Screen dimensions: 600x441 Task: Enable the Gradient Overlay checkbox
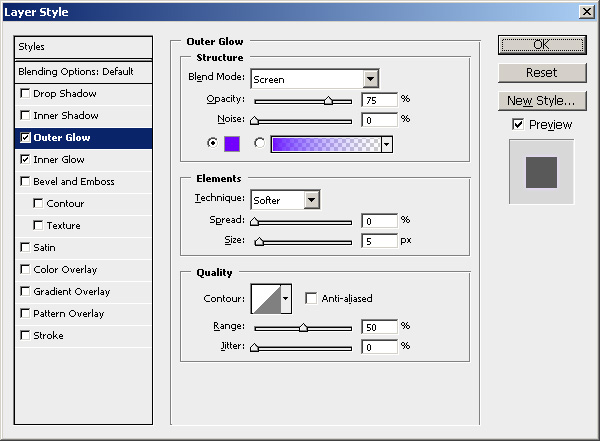(25, 291)
